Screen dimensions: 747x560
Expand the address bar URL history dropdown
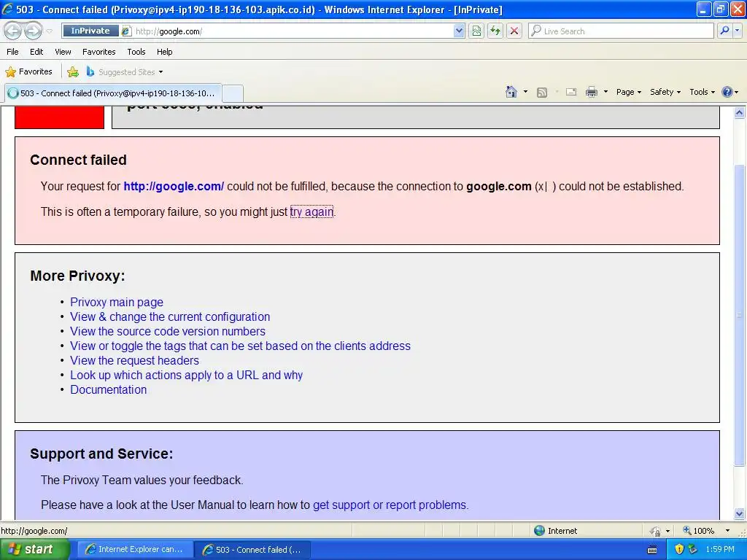(x=459, y=31)
